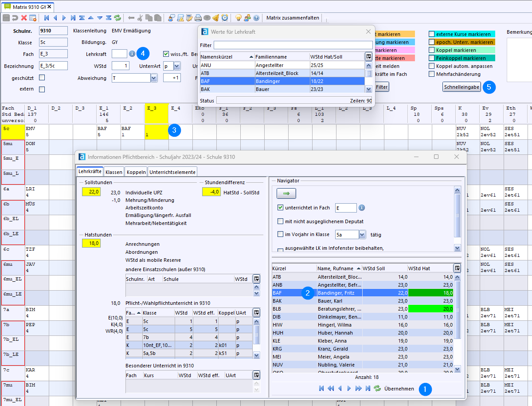The height and width of the screenshot is (406, 532).
Task: Click the alarm clock icon in toolbar
Action: [x=225, y=18]
